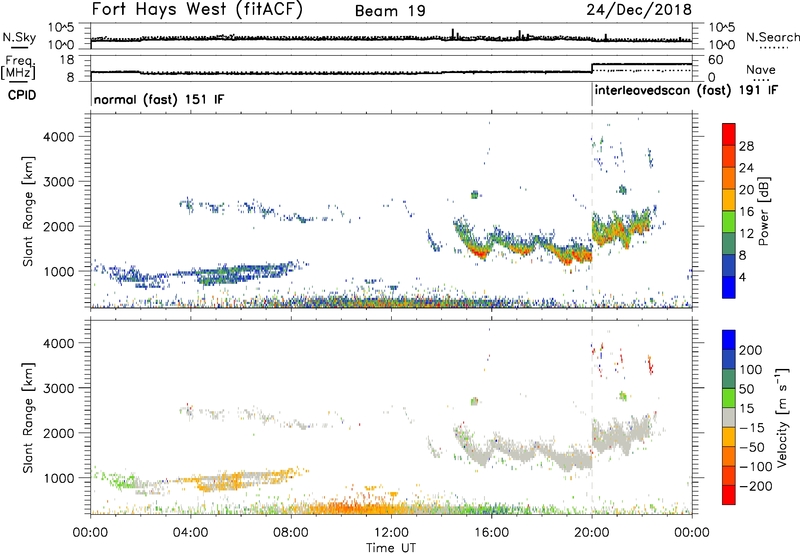Click the 'Nave' legend label
Viewport: 800px width, 554px height.
tap(761, 69)
